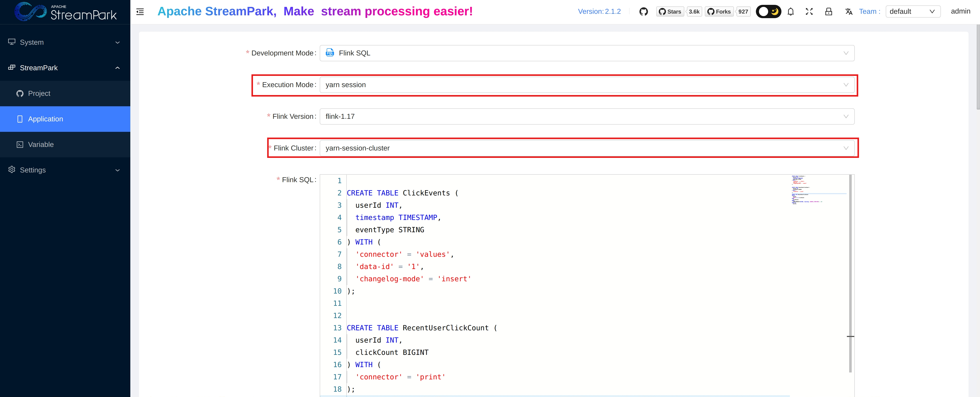Toggle the dark mode switch
The width and height of the screenshot is (980, 397).
click(x=768, y=11)
